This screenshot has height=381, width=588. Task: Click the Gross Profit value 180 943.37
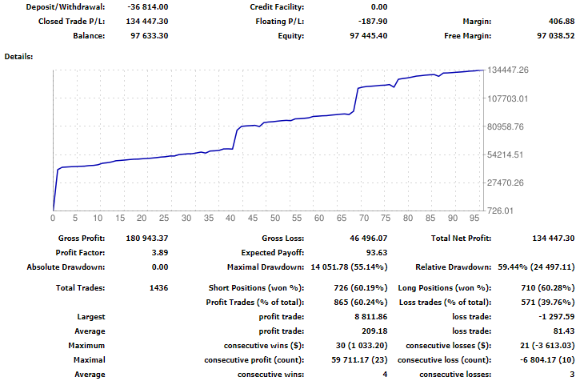coord(146,238)
